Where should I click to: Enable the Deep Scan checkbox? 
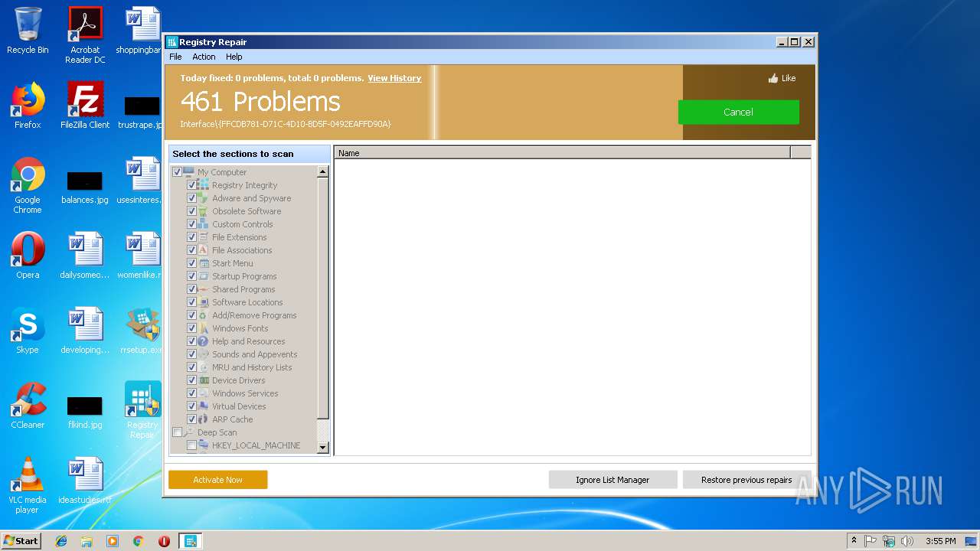point(178,432)
